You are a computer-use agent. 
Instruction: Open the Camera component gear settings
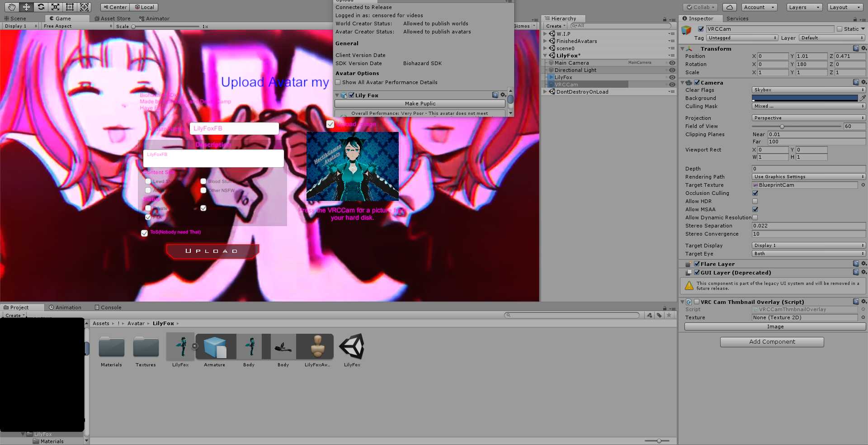[x=863, y=82]
